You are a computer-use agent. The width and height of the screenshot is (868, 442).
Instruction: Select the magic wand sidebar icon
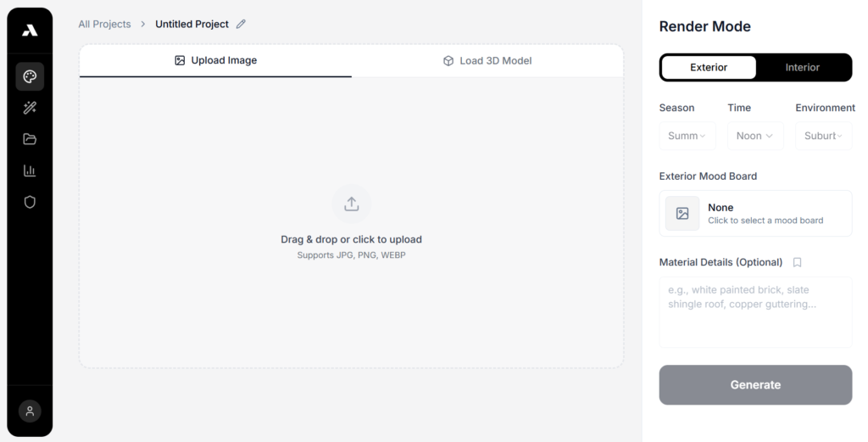pos(30,108)
